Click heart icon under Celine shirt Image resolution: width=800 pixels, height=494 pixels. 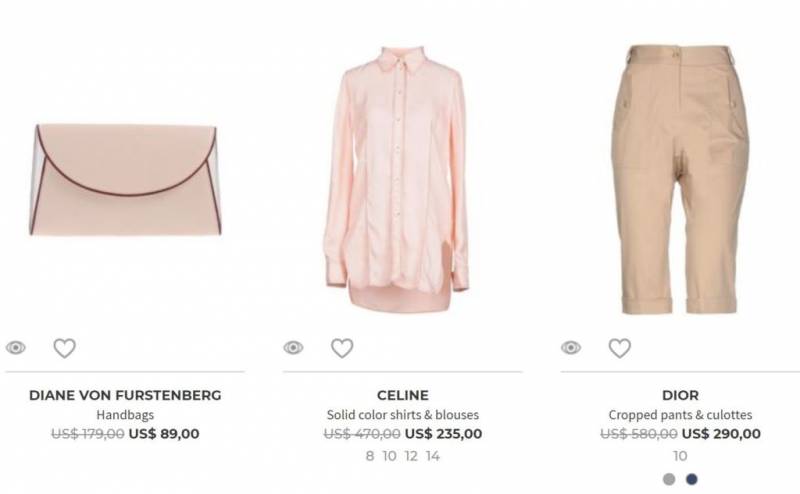pos(342,348)
